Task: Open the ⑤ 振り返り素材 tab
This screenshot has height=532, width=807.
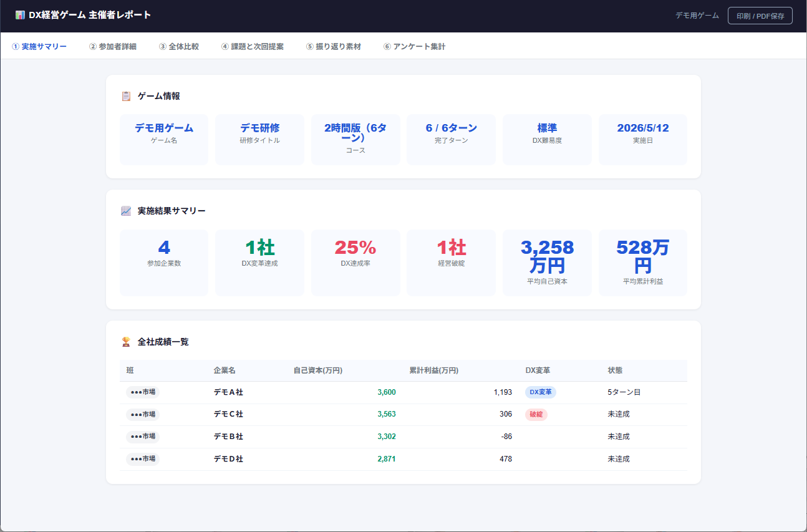Action: point(334,46)
